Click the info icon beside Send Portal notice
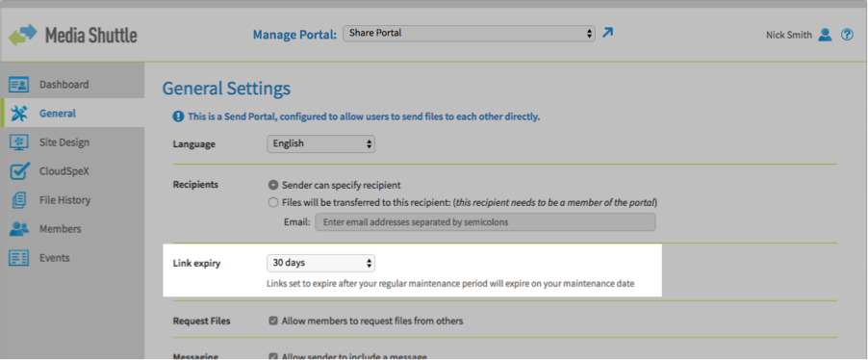 pyautogui.click(x=178, y=116)
